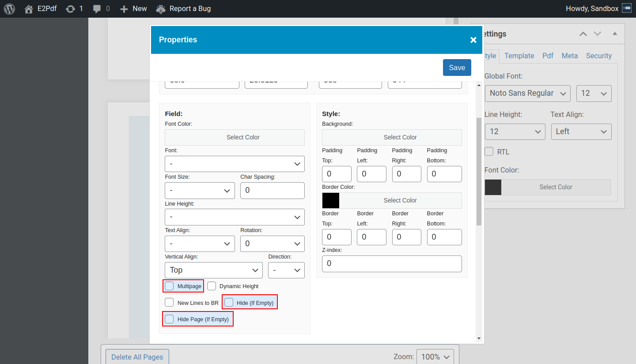Click the WordPress logo icon
The width and height of the screenshot is (636, 364).
click(x=9, y=9)
